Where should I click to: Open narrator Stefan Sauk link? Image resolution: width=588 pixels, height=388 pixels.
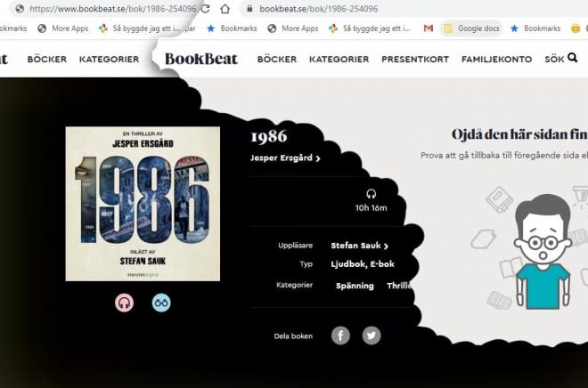pyautogui.click(x=355, y=246)
